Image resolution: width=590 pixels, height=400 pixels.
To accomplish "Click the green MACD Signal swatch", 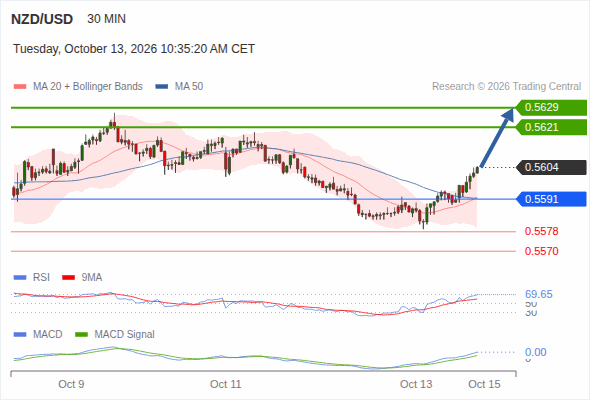I will click(81, 335).
